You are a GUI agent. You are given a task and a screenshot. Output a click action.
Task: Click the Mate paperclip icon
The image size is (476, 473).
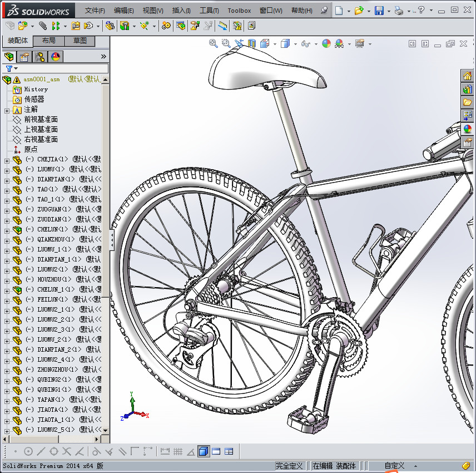point(43,26)
